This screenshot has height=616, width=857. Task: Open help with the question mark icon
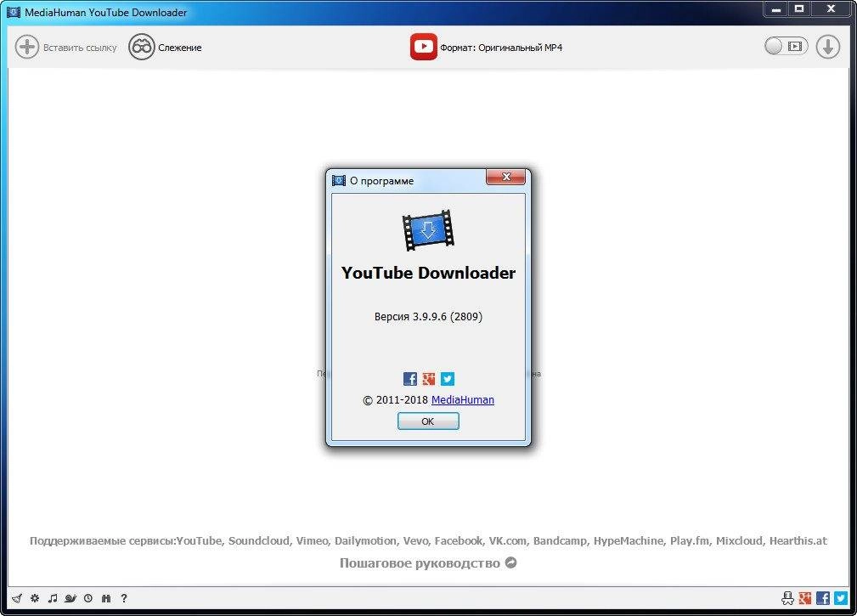pos(124,598)
